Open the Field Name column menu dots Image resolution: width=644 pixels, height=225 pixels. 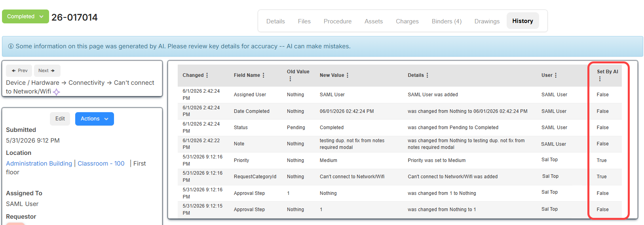pyautogui.click(x=264, y=75)
